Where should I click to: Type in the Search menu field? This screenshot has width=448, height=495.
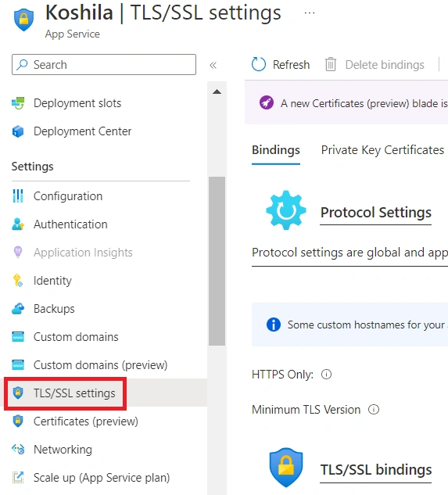coord(104,64)
